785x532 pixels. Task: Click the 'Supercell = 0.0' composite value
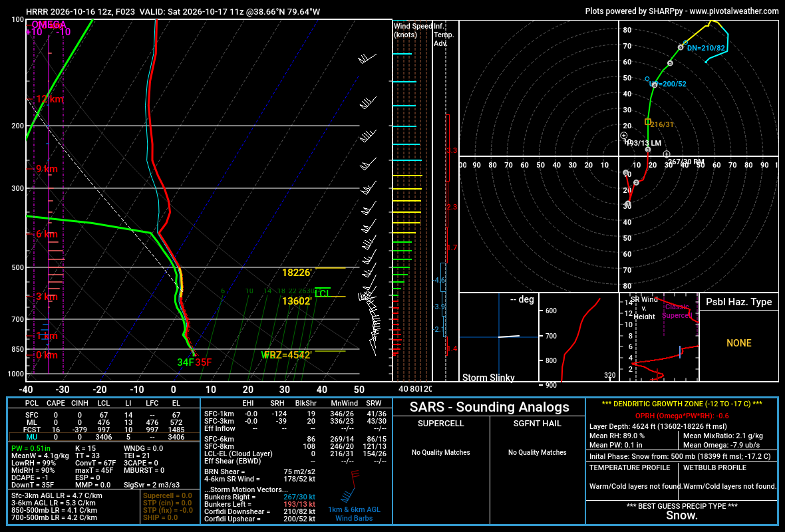pos(167,496)
